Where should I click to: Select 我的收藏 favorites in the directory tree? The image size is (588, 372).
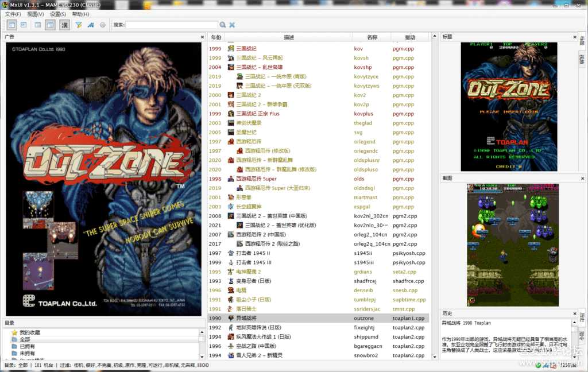29,332
